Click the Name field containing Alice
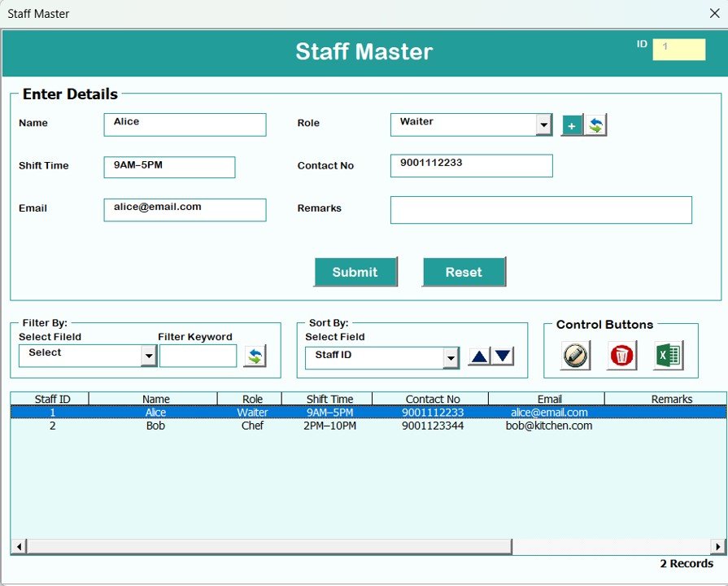This screenshot has height=586, width=728. click(185, 125)
